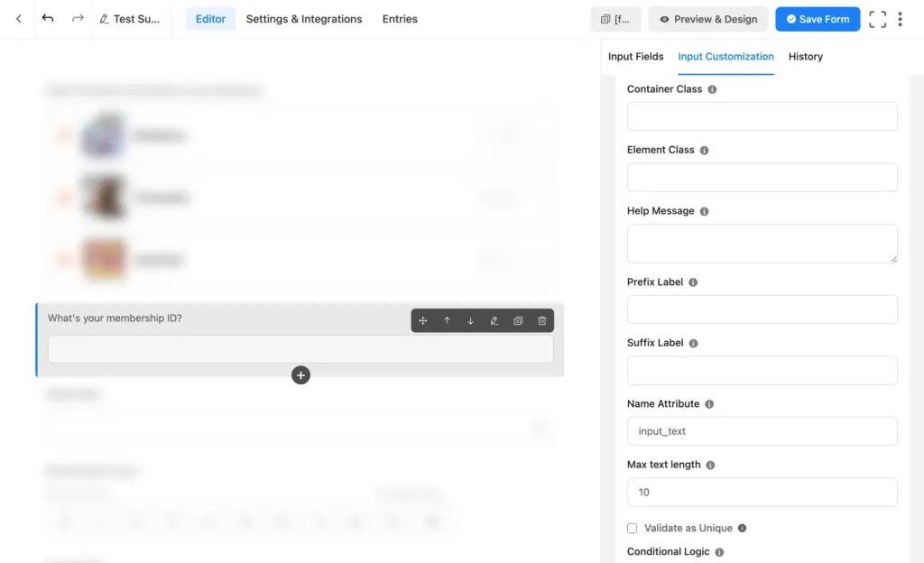Click the Save Form button
The width and height of the screenshot is (924, 563).
(818, 19)
